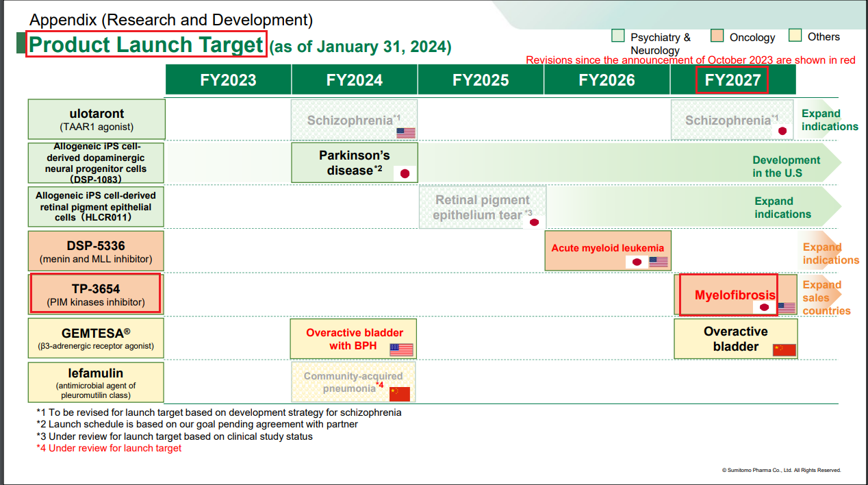
Task: Click the HLCR011 retinal pigment epithelial cells label
Action: 97,207
